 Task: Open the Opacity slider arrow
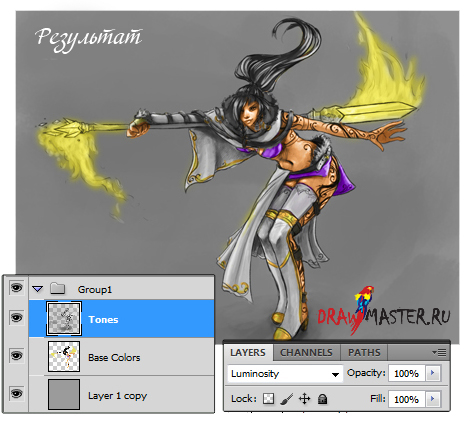pos(433,373)
